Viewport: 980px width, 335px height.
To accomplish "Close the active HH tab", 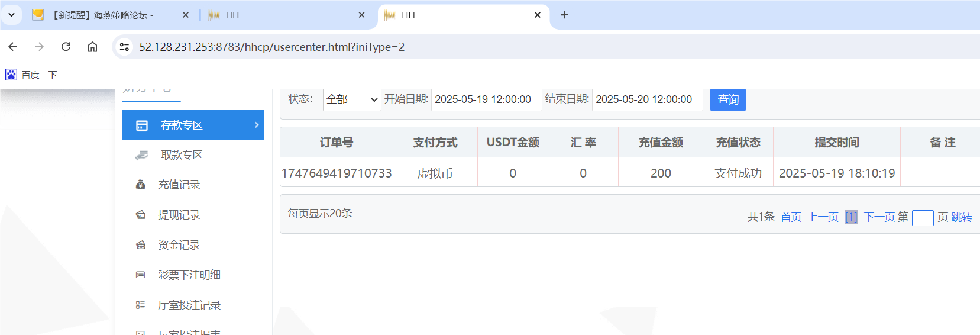I will click(x=538, y=15).
